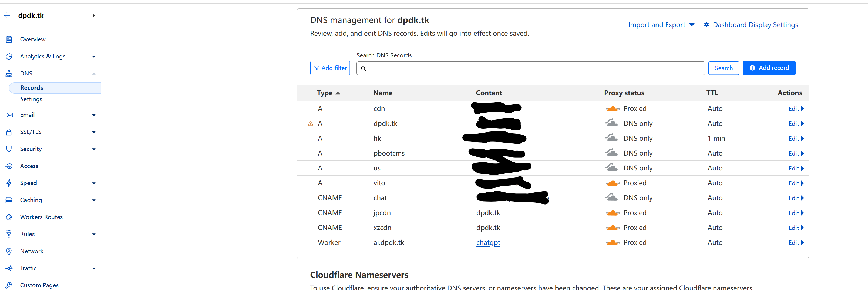Screen dimensions: 868x290
Task: Edit the chat CNAME record
Action: point(796,198)
